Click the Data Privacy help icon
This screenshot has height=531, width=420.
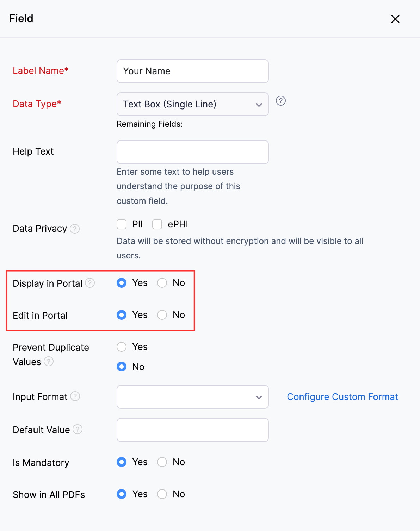(75, 229)
